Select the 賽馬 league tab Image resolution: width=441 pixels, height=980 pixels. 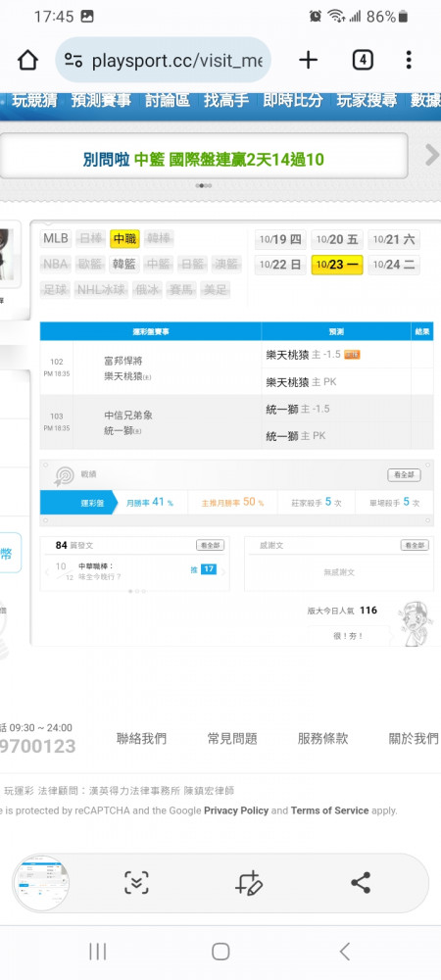click(181, 290)
